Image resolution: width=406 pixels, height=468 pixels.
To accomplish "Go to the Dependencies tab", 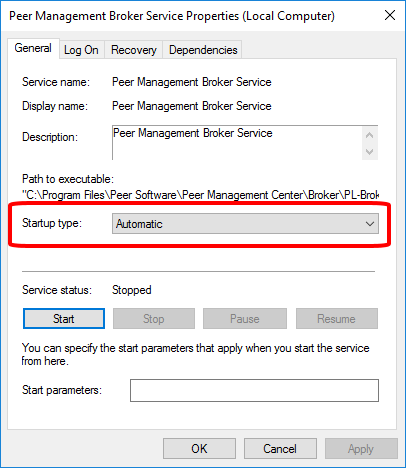I will [x=203, y=50].
